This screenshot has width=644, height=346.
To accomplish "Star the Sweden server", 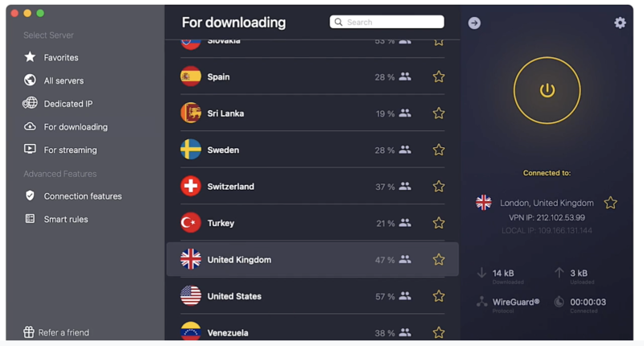I will (439, 150).
